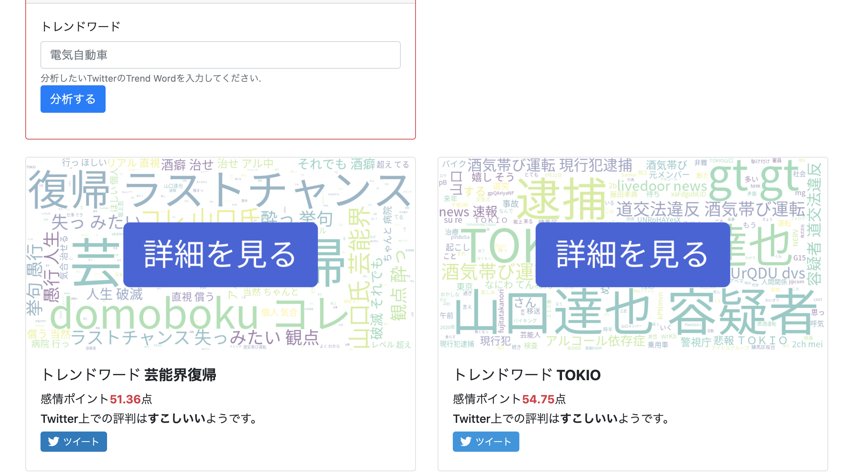Focus the トレンドワード input field
The width and height of the screenshot is (868, 472).
(x=220, y=55)
